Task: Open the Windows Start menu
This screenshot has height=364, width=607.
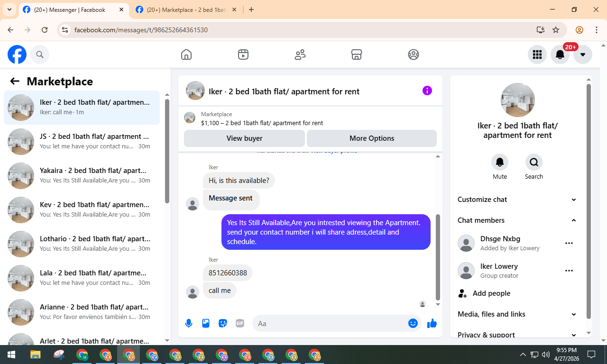Action: tap(11, 355)
